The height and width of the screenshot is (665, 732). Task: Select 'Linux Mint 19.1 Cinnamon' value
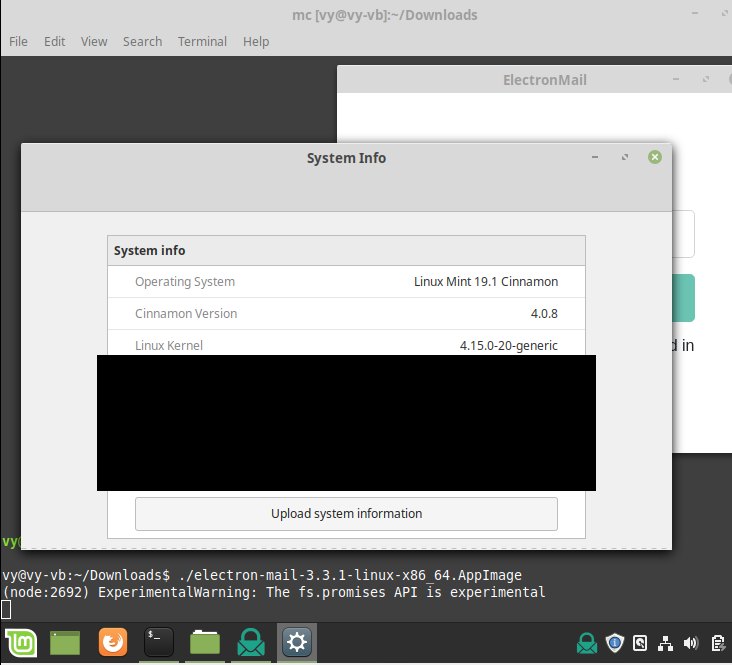pos(486,282)
